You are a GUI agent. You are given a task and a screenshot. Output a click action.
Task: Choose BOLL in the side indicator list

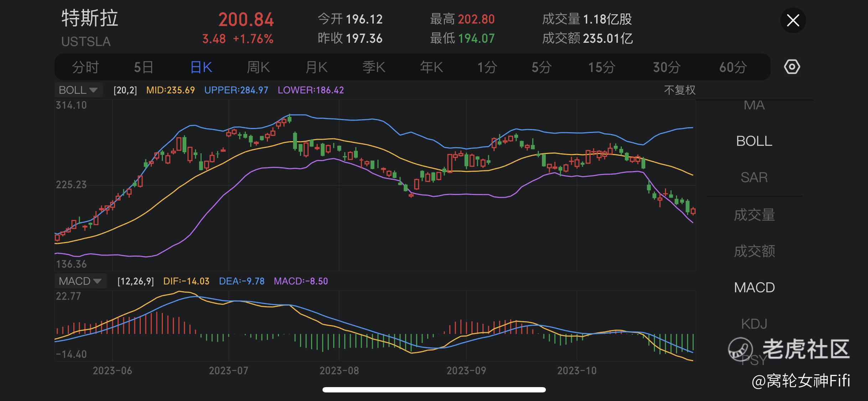754,141
